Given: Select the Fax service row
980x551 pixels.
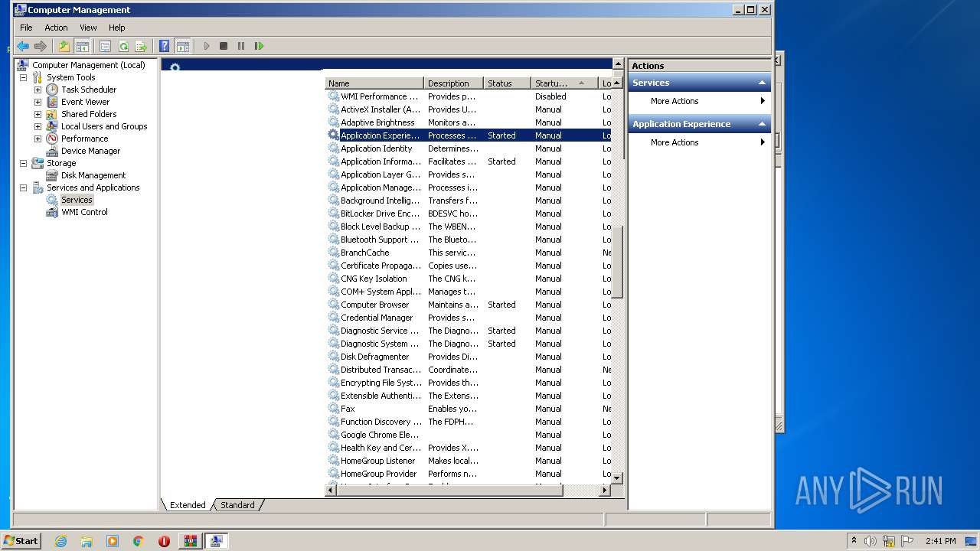Looking at the screenshot, I should (469, 409).
